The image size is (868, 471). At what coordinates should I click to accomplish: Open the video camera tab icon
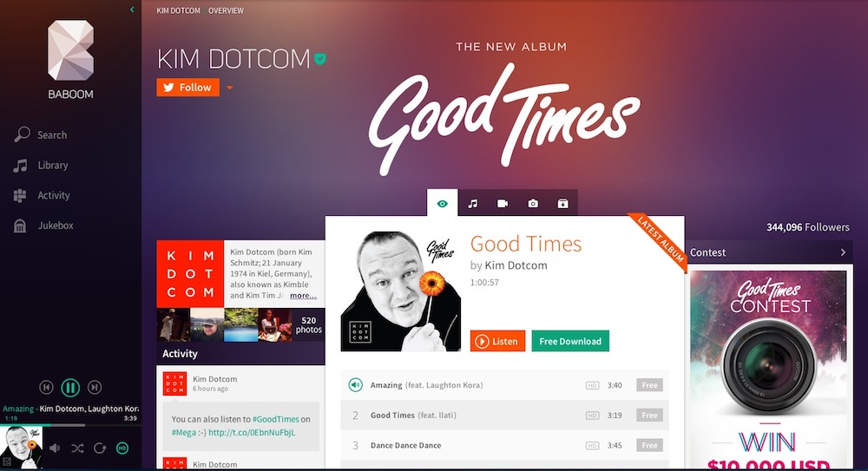click(x=503, y=204)
